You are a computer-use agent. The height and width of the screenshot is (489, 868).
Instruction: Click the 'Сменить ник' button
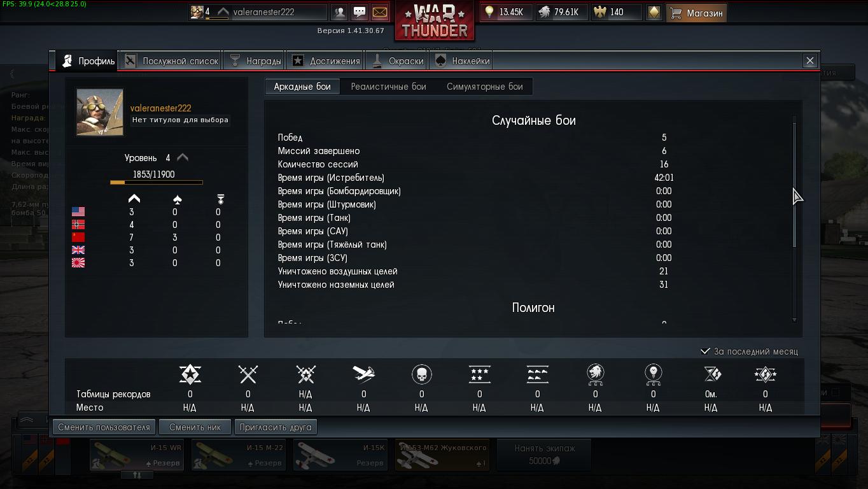(195, 427)
